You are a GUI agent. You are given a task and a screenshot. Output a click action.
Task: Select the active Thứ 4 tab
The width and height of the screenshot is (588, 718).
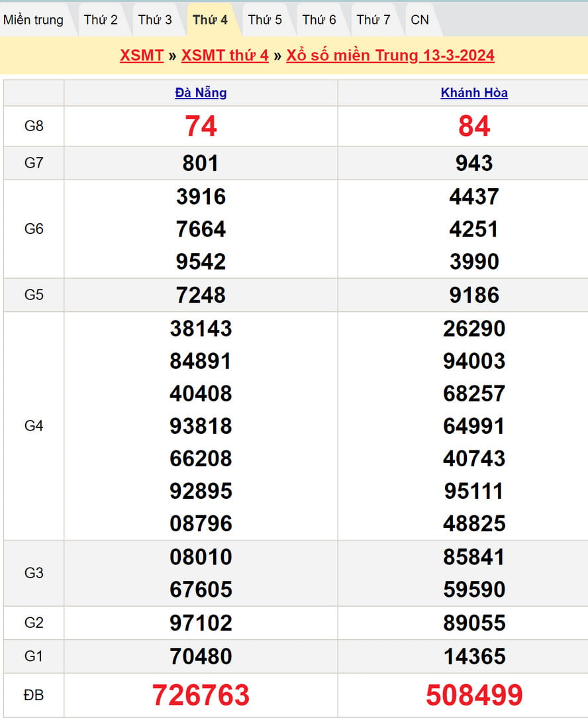[x=210, y=20]
